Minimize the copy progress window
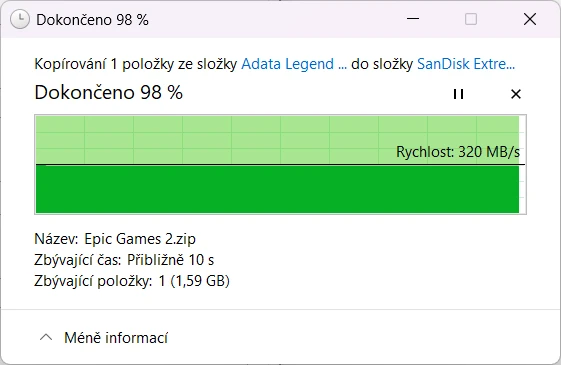The height and width of the screenshot is (365, 561). pyautogui.click(x=413, y=19)
